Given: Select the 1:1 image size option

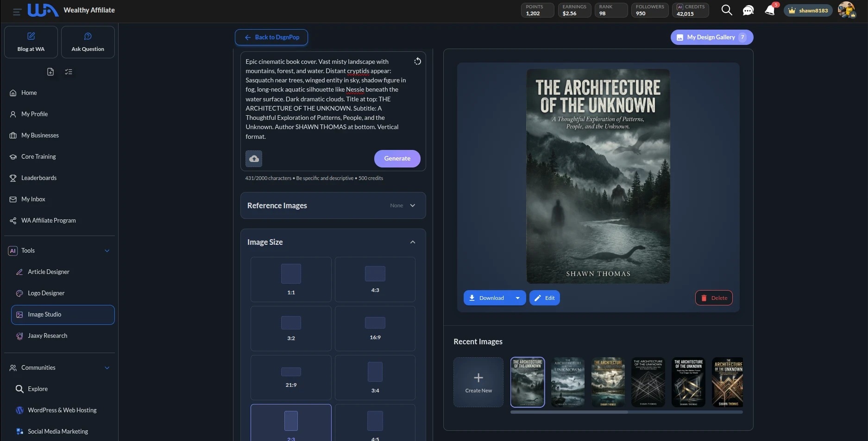Looking at the screenshot, I should [x=291, y=280].
